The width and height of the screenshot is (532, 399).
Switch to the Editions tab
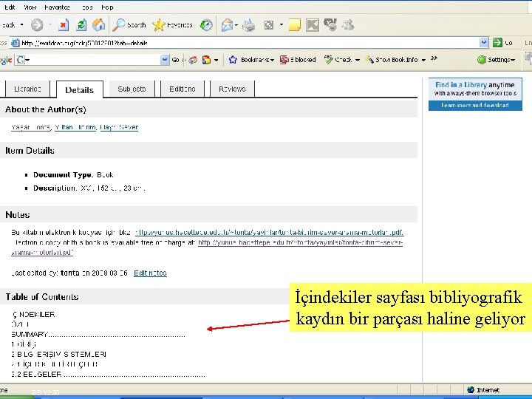[x=183, y=89]
